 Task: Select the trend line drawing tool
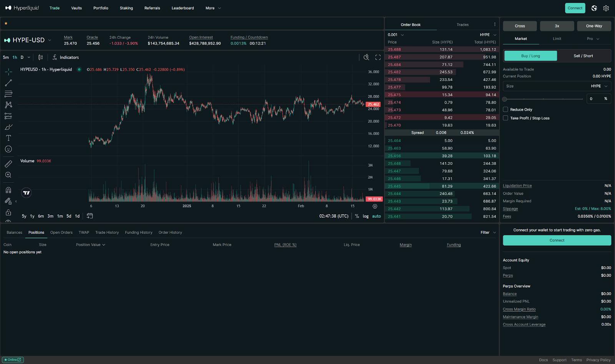[8, 83]
